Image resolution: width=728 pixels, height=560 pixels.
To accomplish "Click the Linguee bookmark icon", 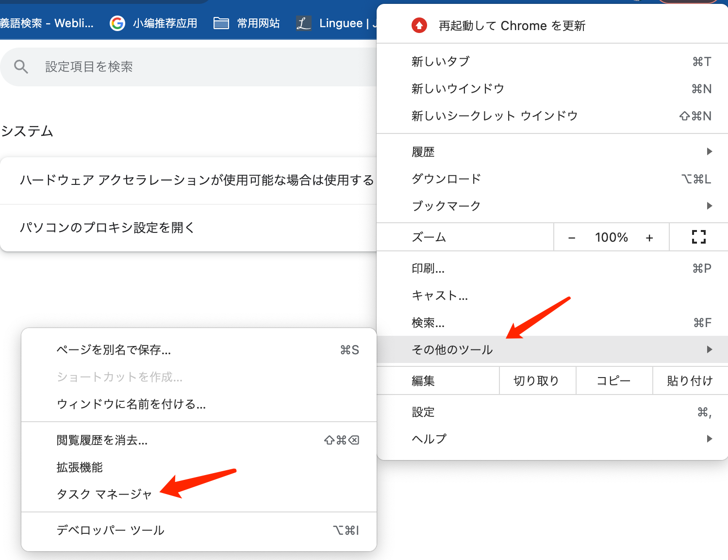I will 303,22.
